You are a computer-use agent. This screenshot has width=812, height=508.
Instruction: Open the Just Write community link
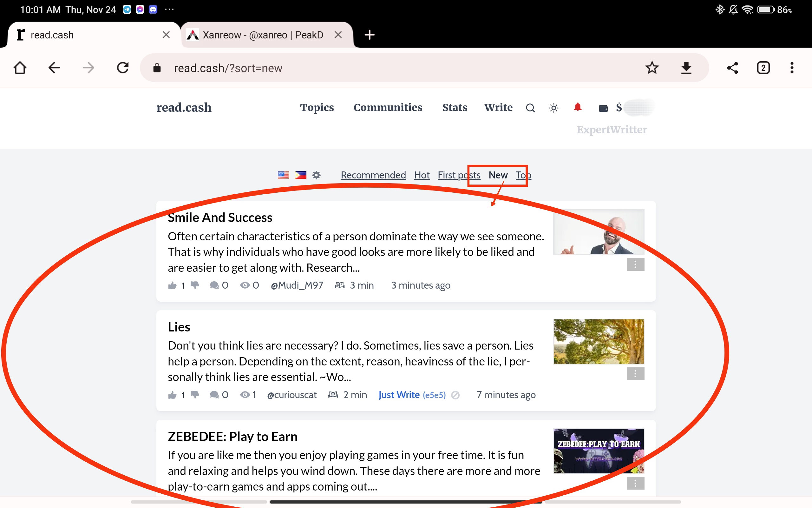(412, 395)
